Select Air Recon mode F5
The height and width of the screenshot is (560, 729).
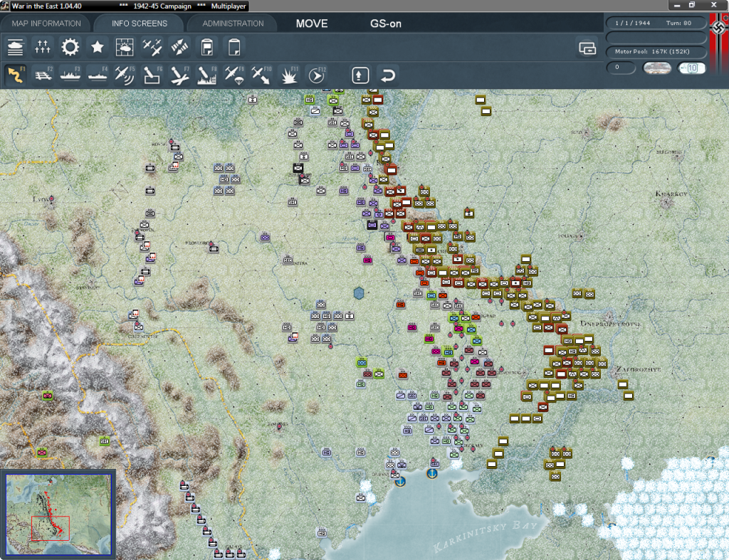coord(125,75)
